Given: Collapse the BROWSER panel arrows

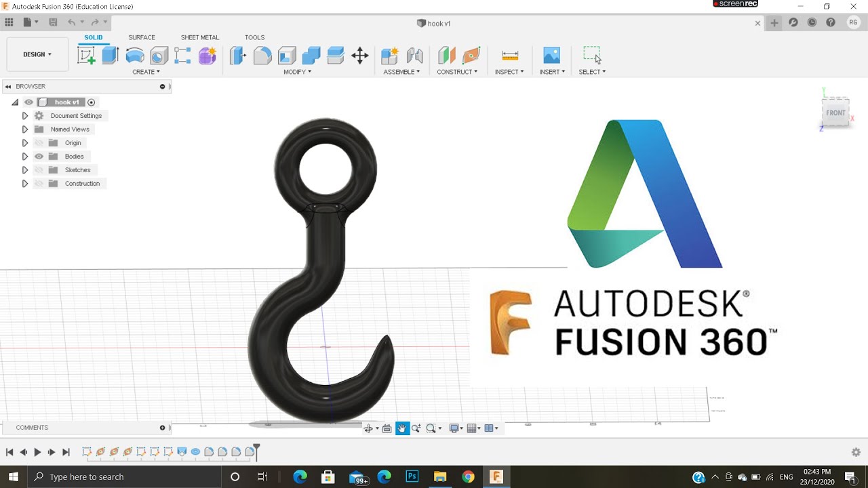Looking at the screenshot, I should (8, 87).
